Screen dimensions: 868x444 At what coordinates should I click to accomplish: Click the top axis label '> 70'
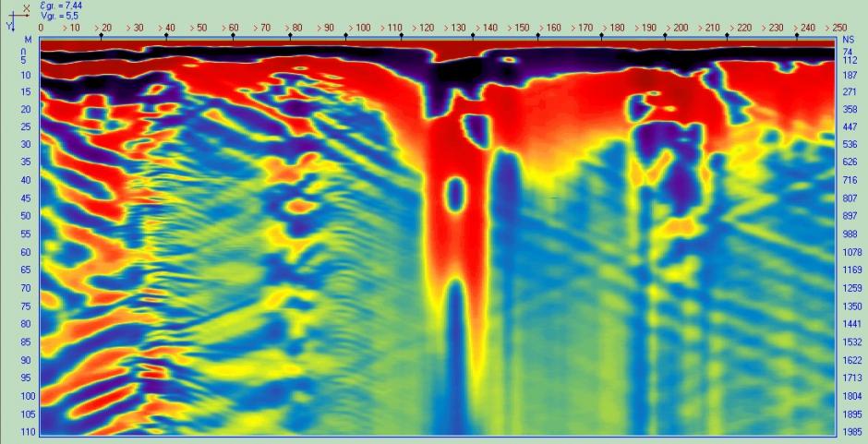click(x=262, y=28)
